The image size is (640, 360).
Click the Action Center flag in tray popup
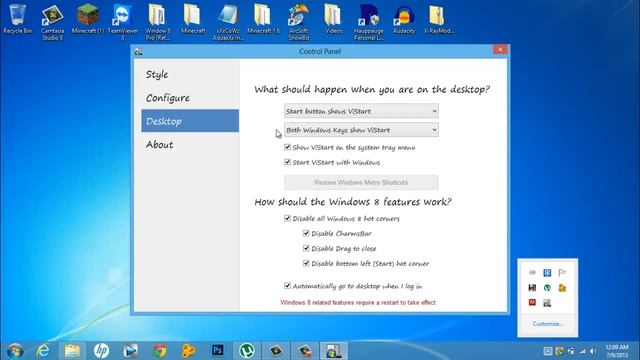click(x=562, y=273)
